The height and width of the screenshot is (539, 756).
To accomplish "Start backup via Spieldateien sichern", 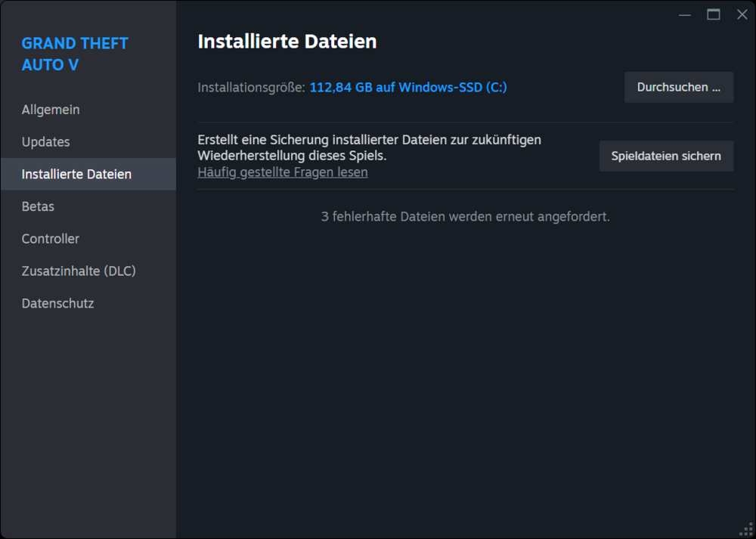I will click(x=666, y=156).
